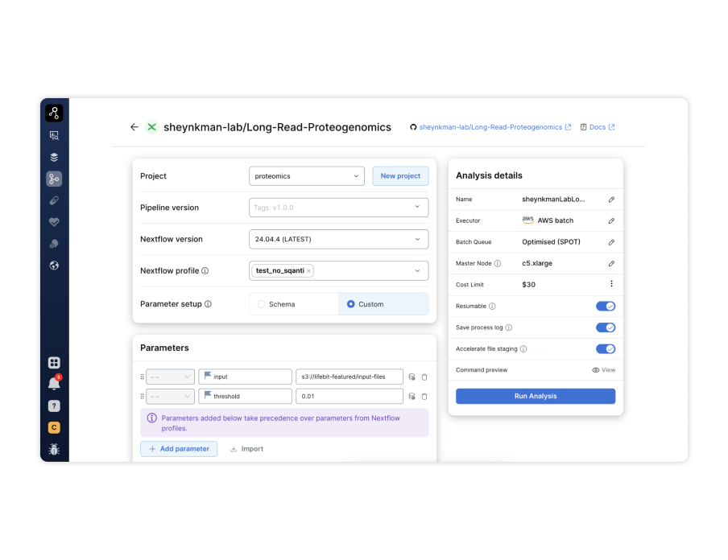Open notifications bell with 3 badge
The width and height of the screenshot is (728, 560).
[54, 384]
